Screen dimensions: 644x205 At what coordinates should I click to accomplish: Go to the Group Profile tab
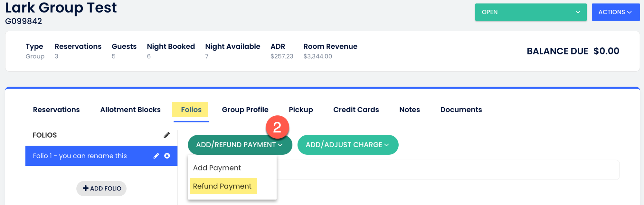click(x=245, y=110)
